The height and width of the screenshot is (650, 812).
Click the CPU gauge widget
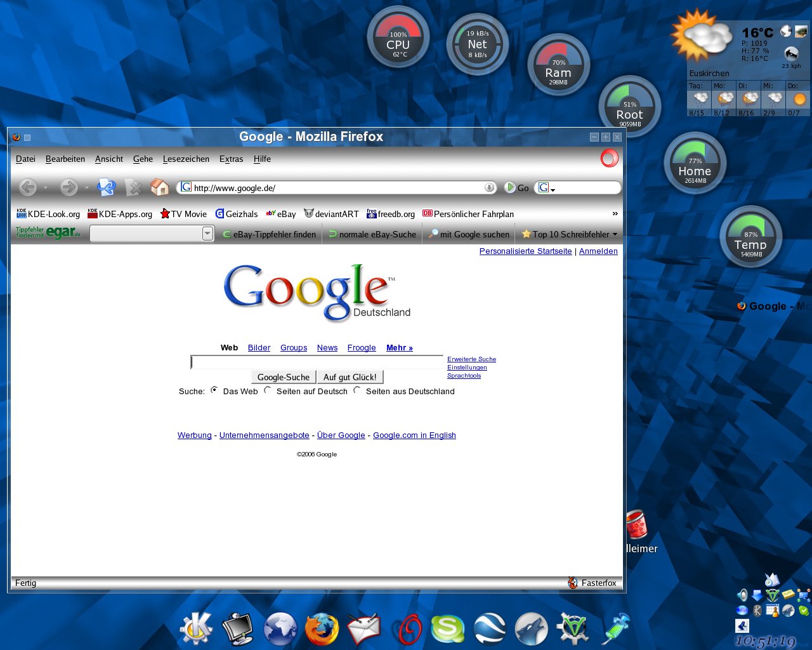398,37
